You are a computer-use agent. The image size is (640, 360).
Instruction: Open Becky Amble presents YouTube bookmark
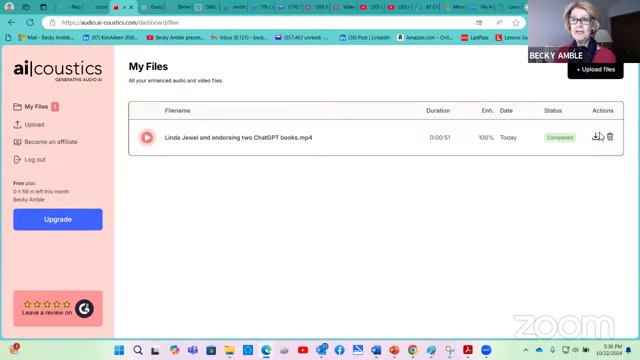(175, 38)
